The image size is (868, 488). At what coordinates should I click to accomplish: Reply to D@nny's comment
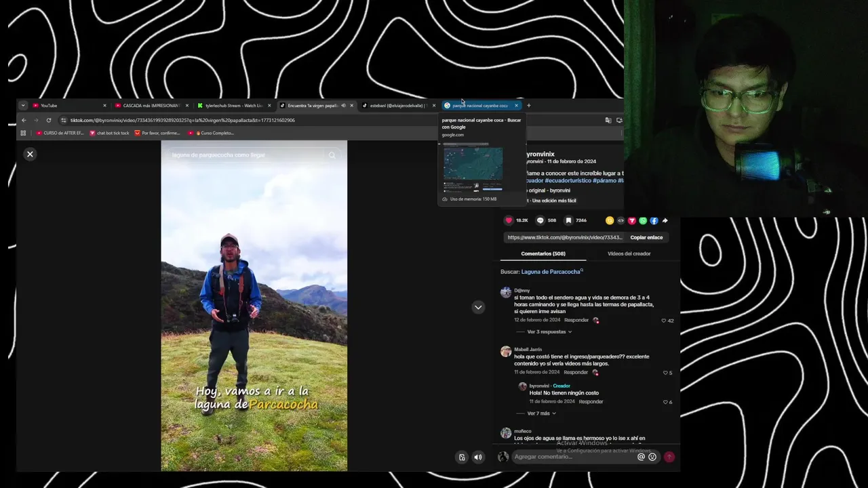[x=576, y=320]
